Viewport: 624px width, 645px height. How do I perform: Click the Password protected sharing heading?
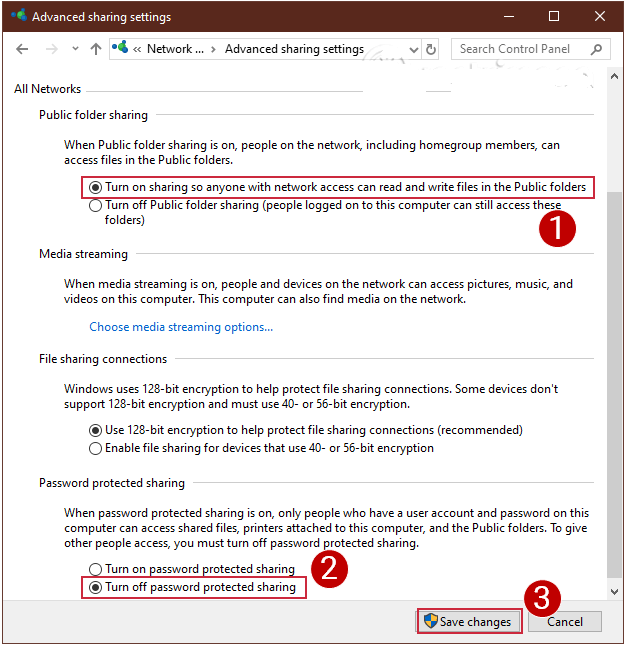[x=112, y=483]
